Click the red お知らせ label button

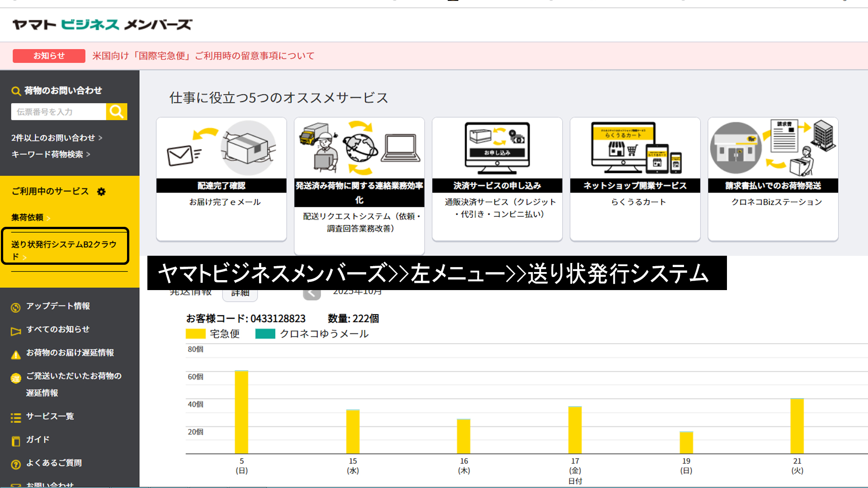49,56
